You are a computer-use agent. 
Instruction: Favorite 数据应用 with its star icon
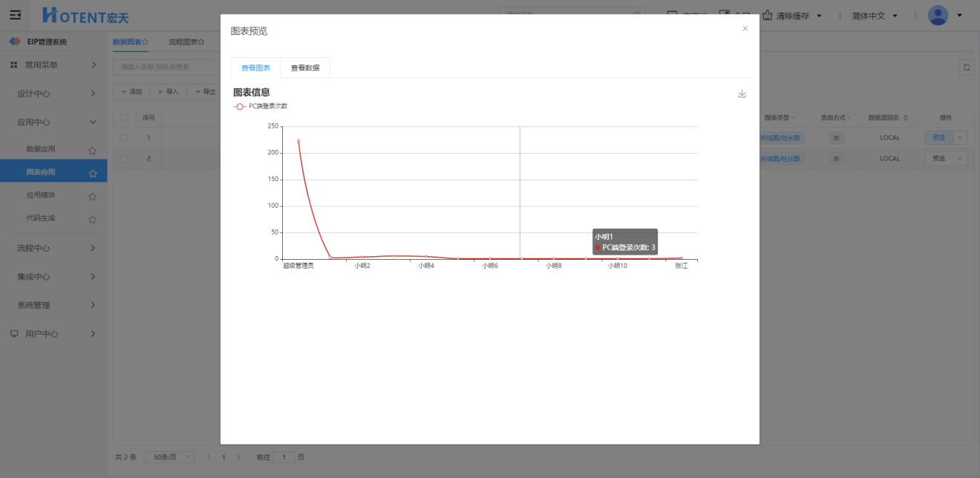coord(93,150)
